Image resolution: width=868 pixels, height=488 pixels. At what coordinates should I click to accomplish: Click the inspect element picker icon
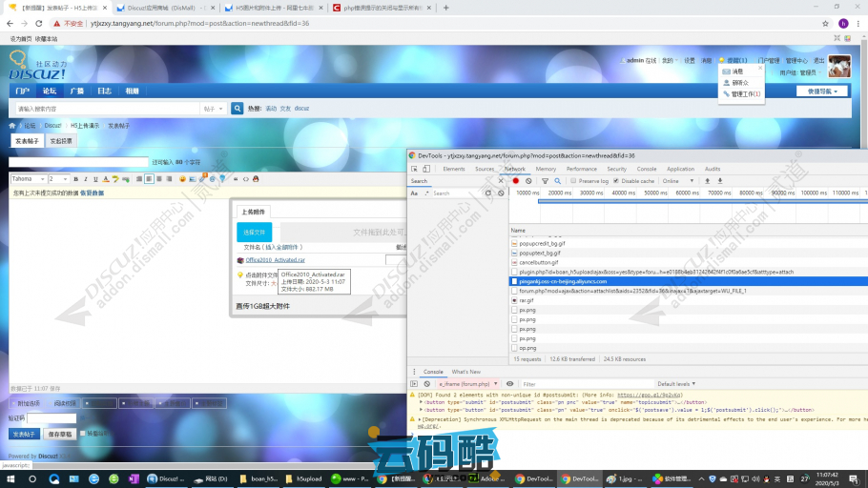pyautogui.click(x=414, y=169)
